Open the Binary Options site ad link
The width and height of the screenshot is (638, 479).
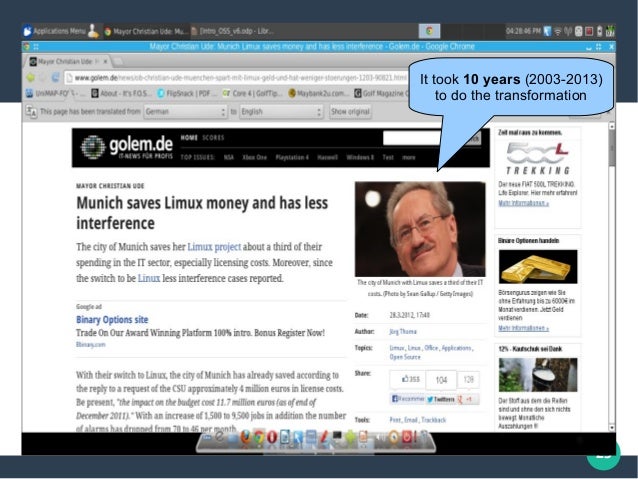(112, 319)
